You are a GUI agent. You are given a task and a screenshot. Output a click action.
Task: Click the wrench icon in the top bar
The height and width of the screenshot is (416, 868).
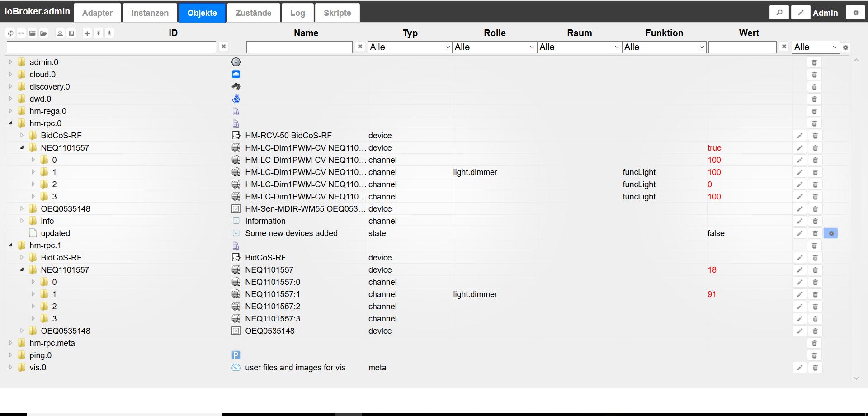point(779,13)
